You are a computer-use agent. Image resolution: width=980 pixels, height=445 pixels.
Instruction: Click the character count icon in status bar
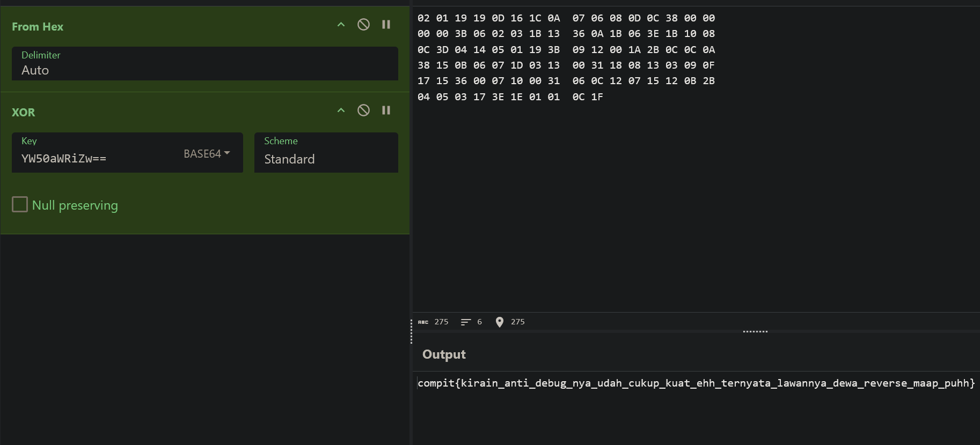click(x=423, y=322)
